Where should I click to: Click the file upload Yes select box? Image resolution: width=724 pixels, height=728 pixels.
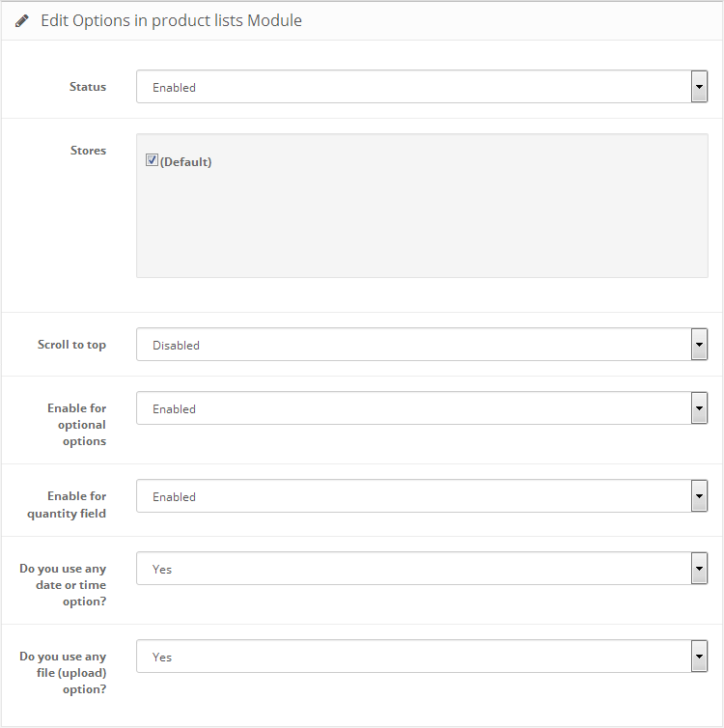(422, 657)
